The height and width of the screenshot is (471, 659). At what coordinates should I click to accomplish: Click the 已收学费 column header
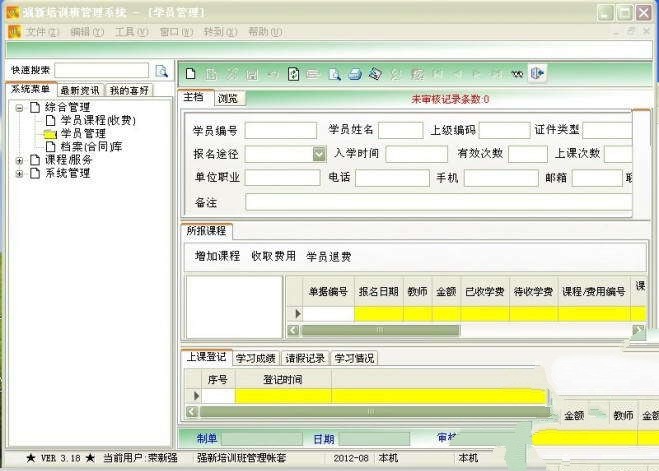(485, 291)
